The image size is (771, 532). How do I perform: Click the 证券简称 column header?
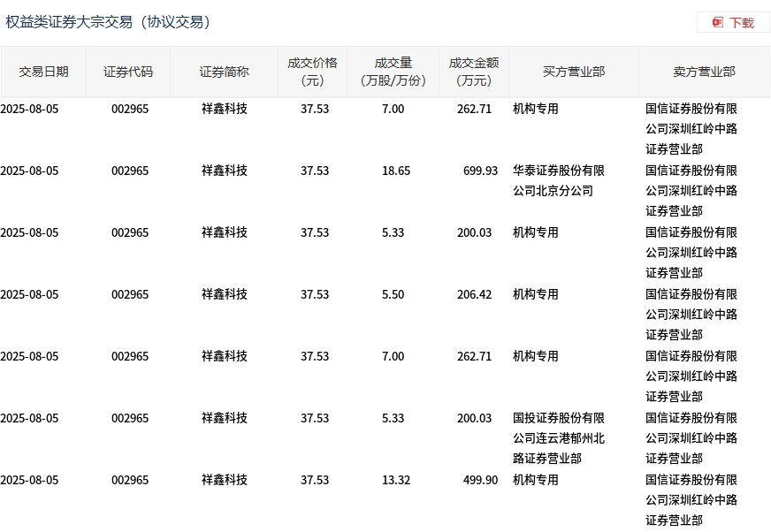coord(224,72)
